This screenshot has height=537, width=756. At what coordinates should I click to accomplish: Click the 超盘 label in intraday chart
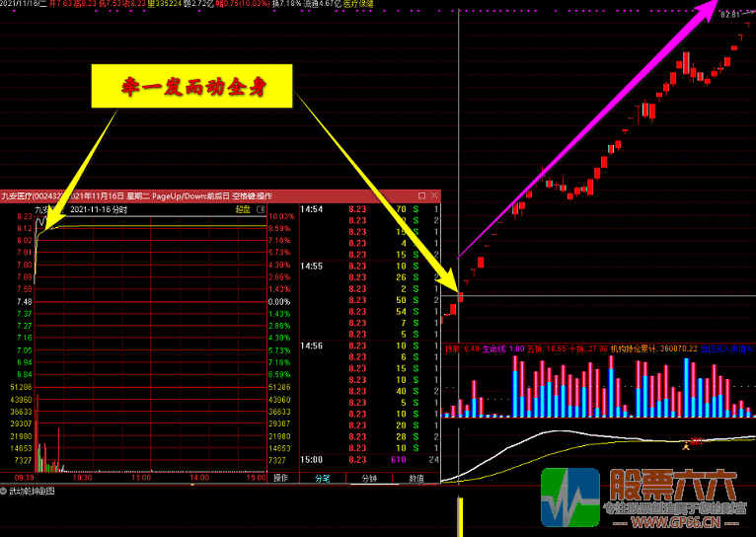tap(243, 209)
